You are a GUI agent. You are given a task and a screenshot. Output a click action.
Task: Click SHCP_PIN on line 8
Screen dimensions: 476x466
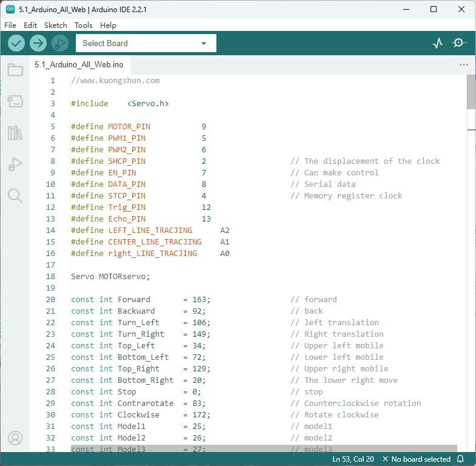[127, 161]
